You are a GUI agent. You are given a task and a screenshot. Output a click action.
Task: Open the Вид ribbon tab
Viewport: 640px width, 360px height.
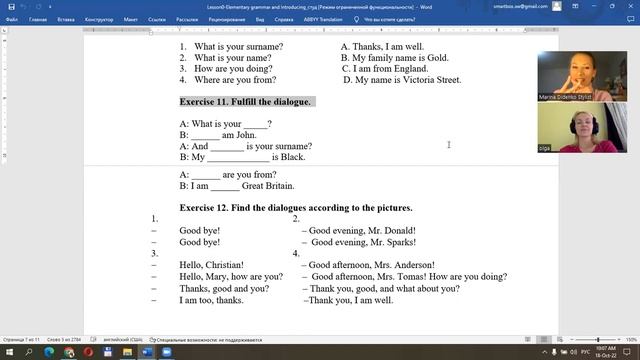[260, 19]
